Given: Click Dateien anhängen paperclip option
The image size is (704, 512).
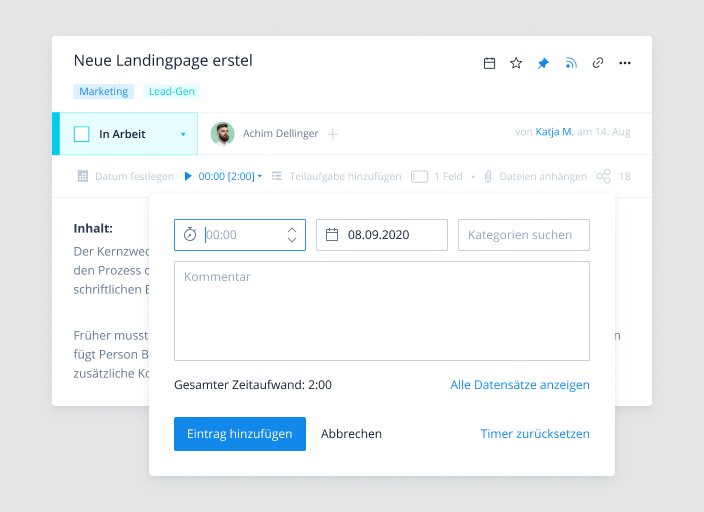Looking at the screenshot, I should point(536,176).
